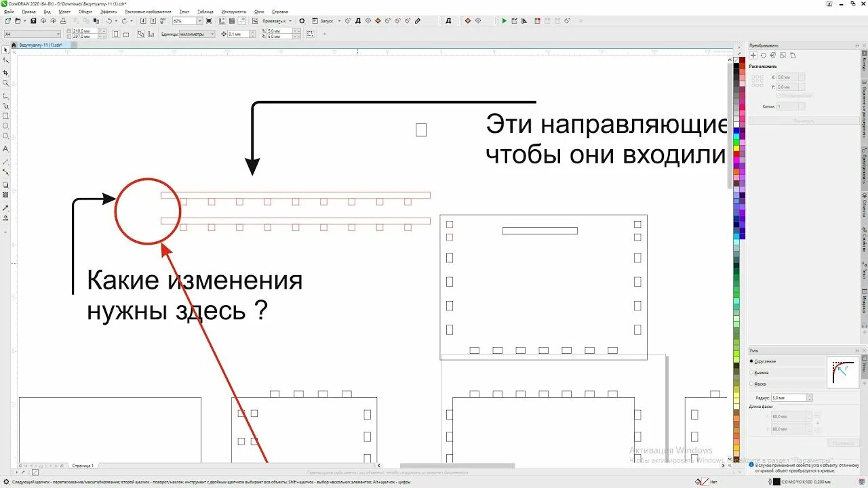
Task: Select the Страница 1 page tab
Action: [x=83, y=466]
